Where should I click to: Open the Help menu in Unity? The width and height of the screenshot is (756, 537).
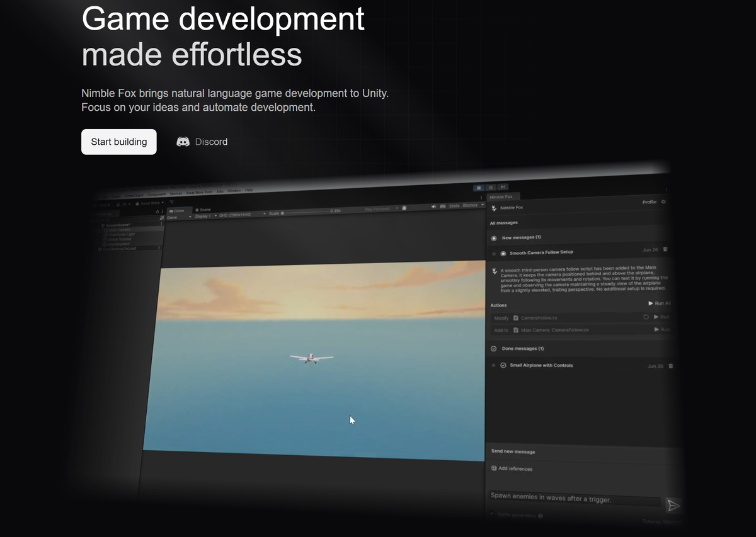[249, 190]
